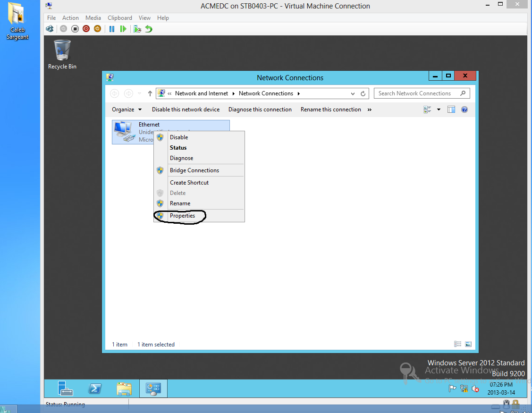
Task: Open address bar history dropdown
Action: pos(353,93)
